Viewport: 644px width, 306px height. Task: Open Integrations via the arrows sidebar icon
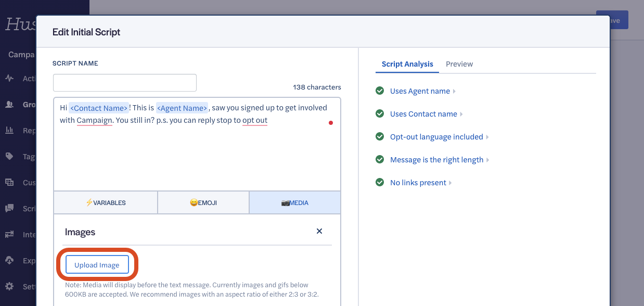click(9, 235)
